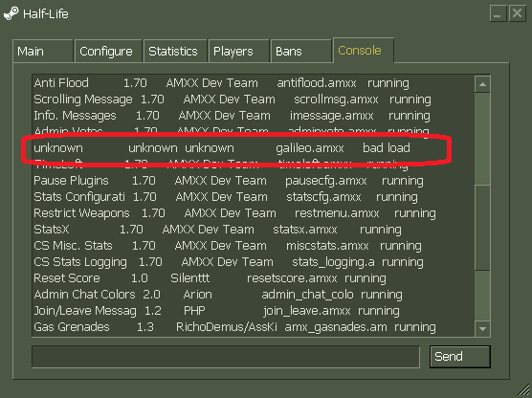Focus the console command input field
This screenshot has height=398, width=532.
226,357
